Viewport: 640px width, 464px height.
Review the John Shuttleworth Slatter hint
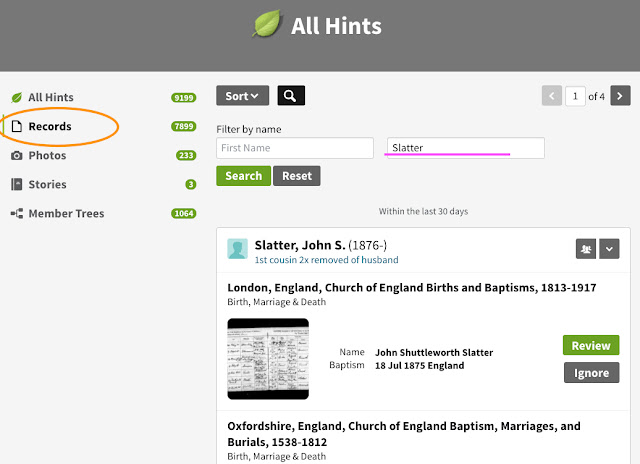[x=591, y=346]
